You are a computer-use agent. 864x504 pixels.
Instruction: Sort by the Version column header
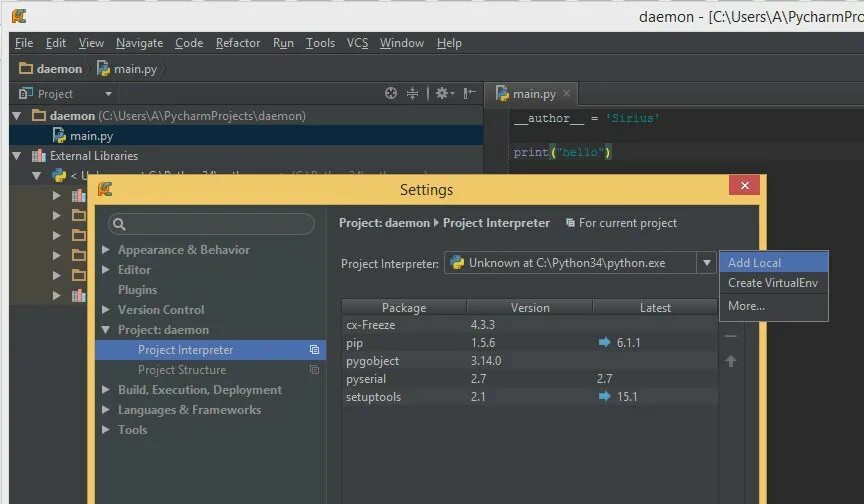(x=530, y=307)
